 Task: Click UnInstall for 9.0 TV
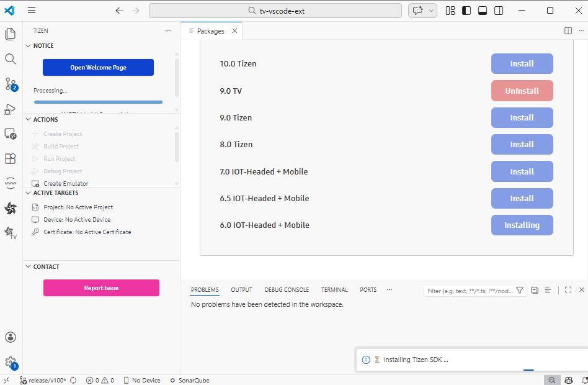(522, 91)
